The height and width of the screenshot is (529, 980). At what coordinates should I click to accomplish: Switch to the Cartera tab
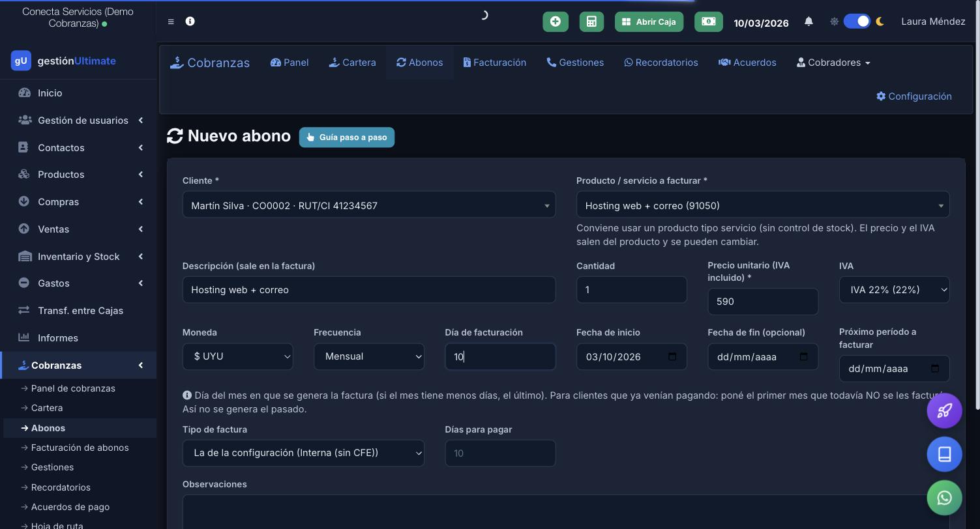pyautogui.click(x=352, y=63)
